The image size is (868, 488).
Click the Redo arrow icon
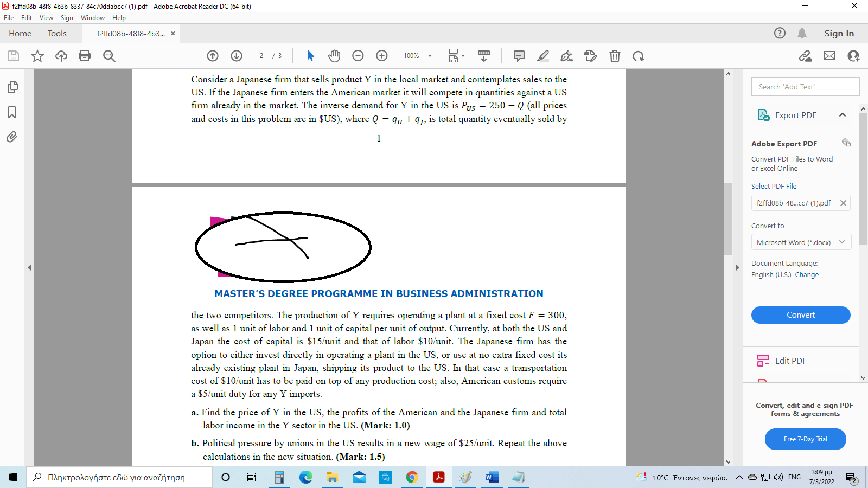coord(639,56)
